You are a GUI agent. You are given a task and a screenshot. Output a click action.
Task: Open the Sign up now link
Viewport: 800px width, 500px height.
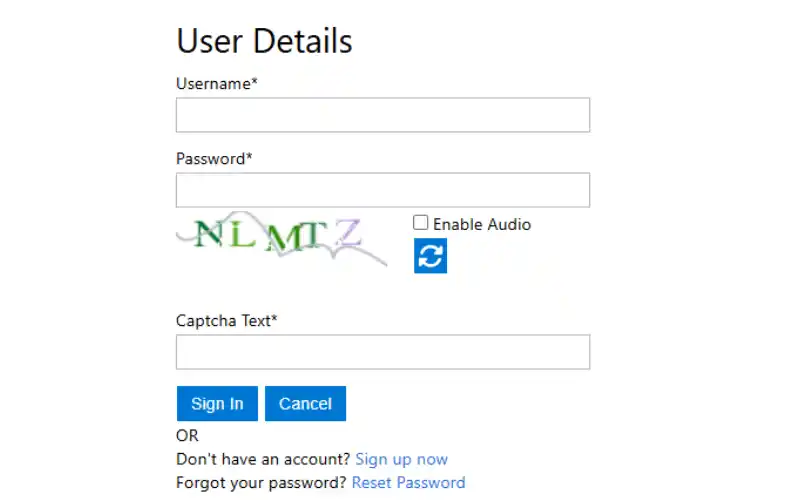click(x=401, y=459)
